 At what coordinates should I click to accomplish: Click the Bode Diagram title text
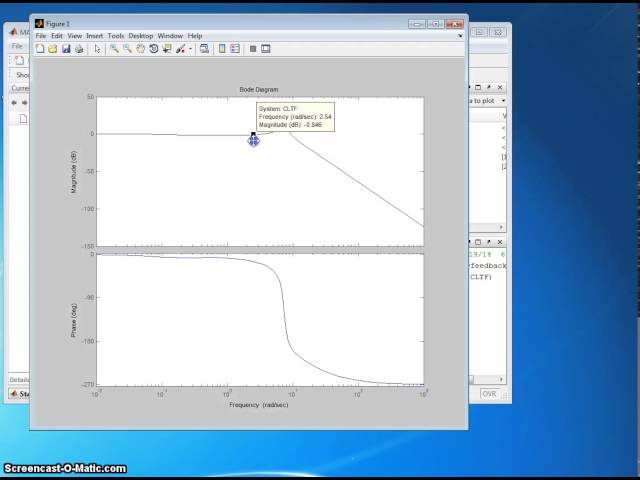coord(259,89)
